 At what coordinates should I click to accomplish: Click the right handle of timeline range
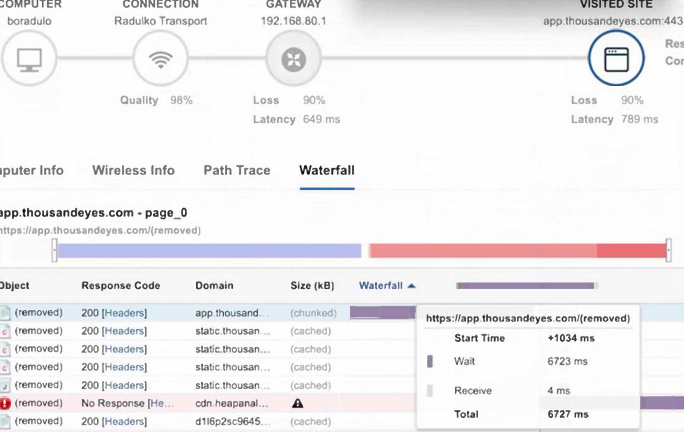pos(668,250)
